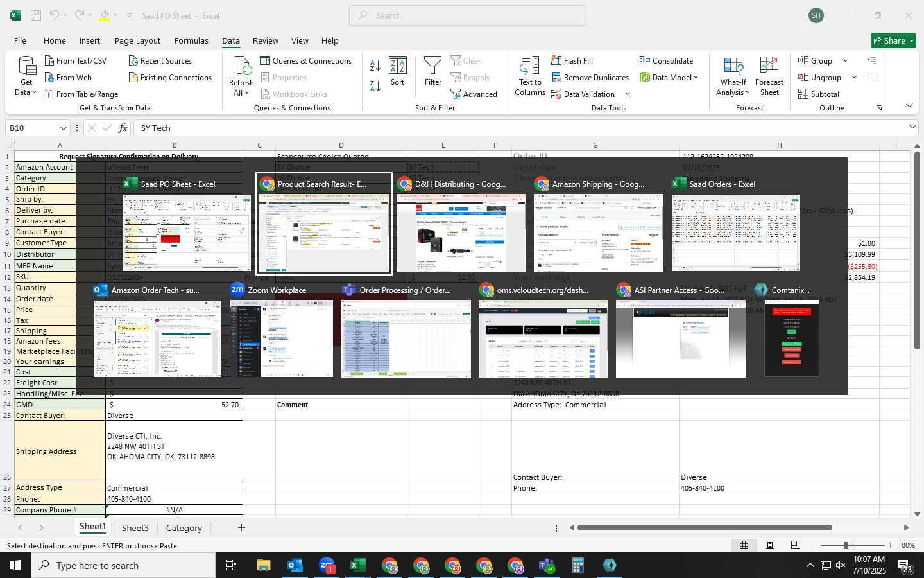Click the horizontal scrollbar

705,528
